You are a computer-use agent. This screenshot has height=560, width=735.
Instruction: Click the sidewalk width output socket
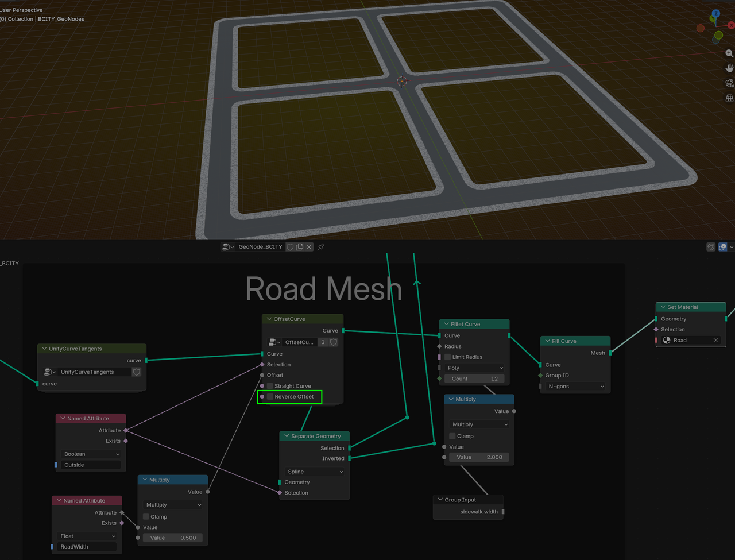[503, 512]
